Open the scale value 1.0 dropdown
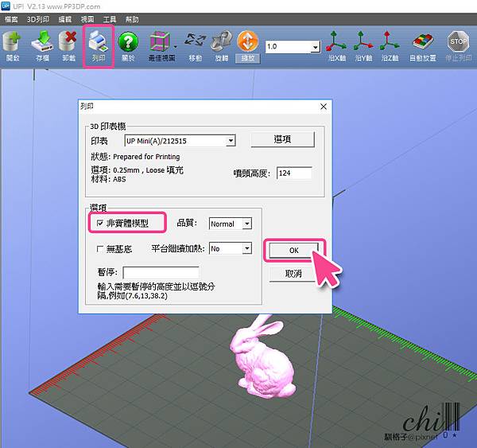 click(316, 47)
